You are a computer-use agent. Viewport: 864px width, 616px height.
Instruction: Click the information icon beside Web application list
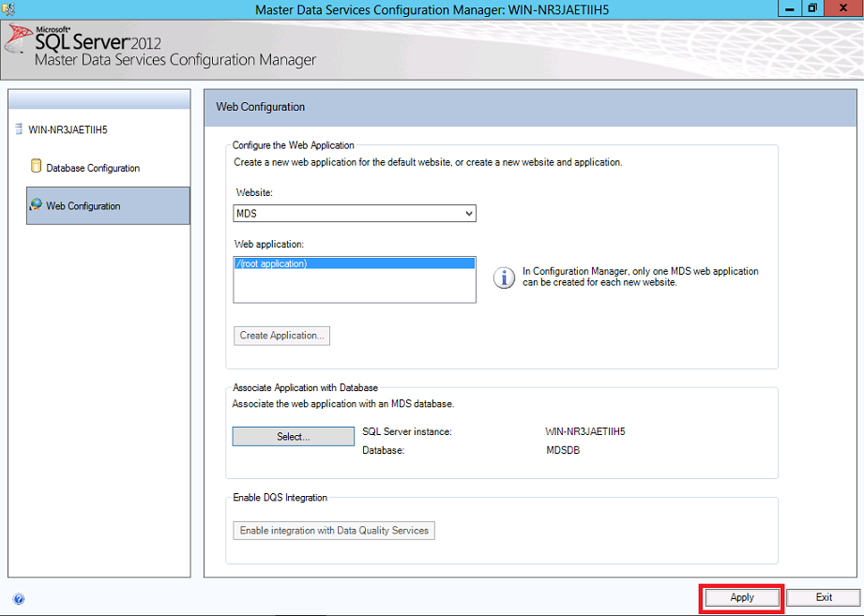point(504,278)
